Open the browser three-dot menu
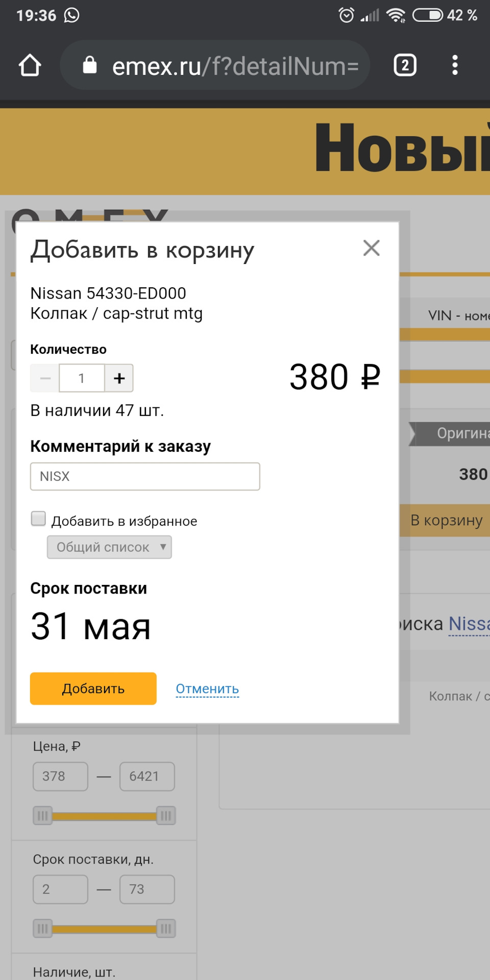Image resolution: width=490 pixels, height=980 pixels. [455, 65]
